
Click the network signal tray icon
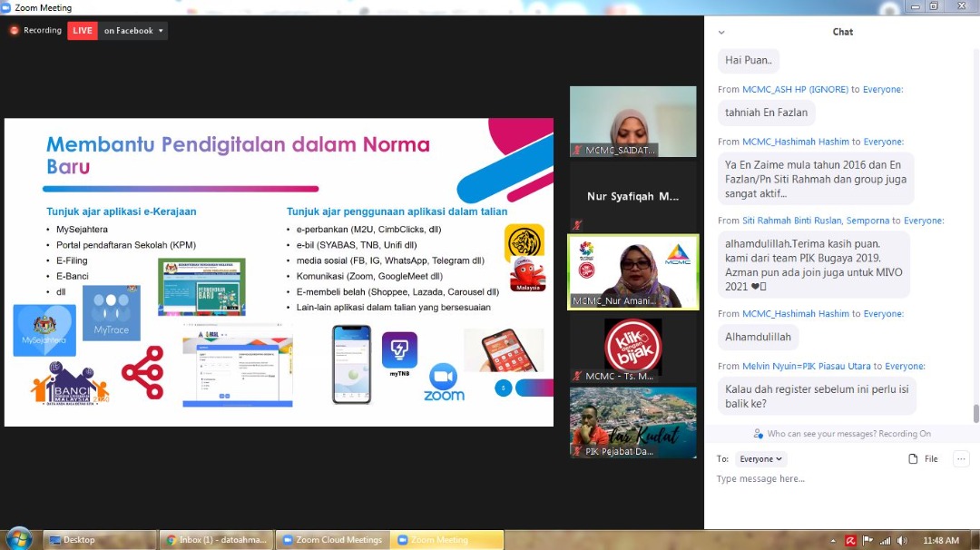pos(885,540)
